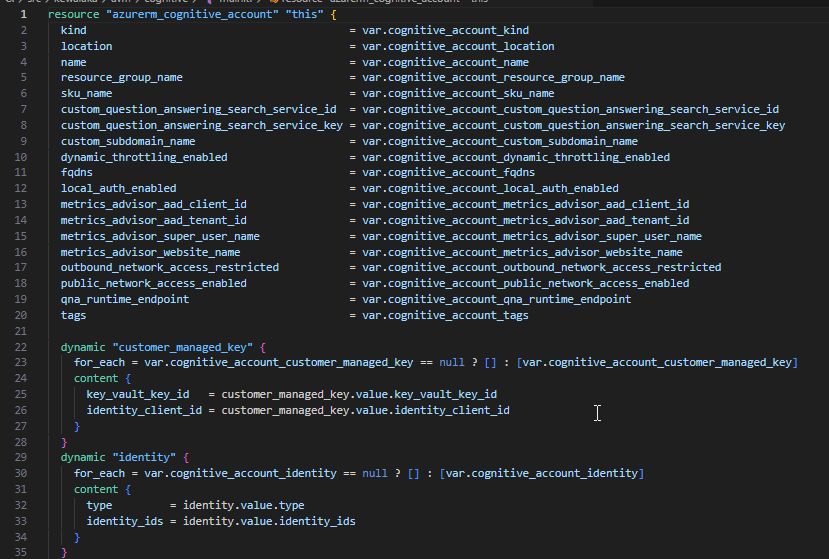Click attribute custom_question_answering_search_service_key on line 8
The image size is (829, 559).
click(x=202, y=125)
